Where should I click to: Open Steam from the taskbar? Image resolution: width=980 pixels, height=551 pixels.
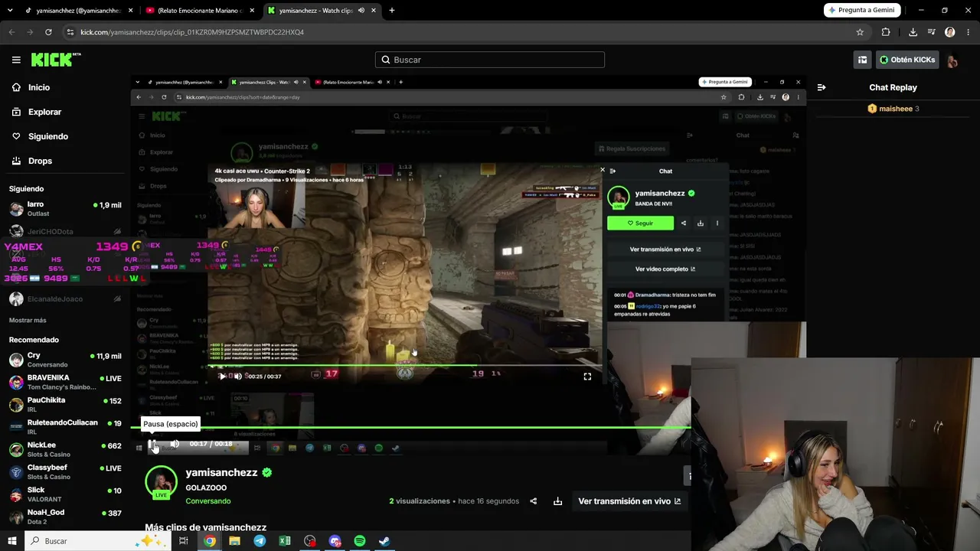(x=384, y=541)
